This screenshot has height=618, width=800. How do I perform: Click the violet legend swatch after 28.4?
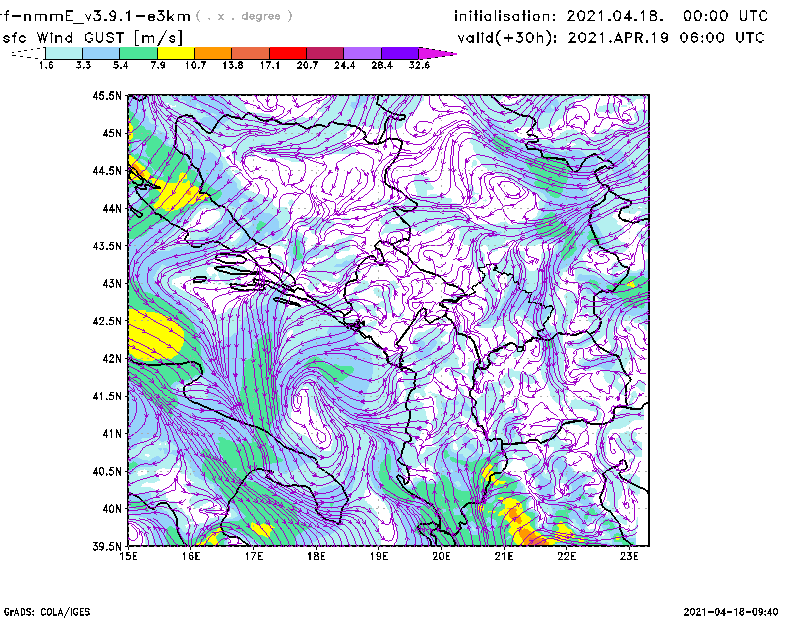pyautogui.click(x=400, y=53)
